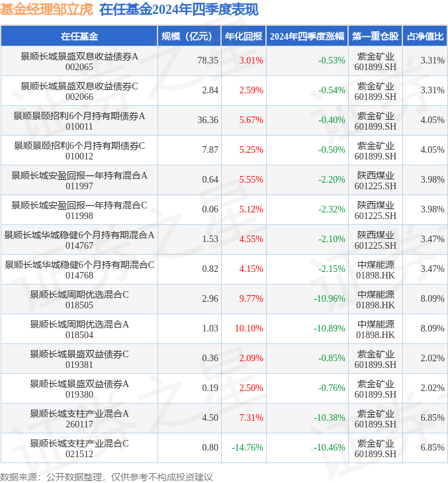Click quarterly change -10.89%
Image resolution: width=448 pixels, height=483 pixels.
330,328
